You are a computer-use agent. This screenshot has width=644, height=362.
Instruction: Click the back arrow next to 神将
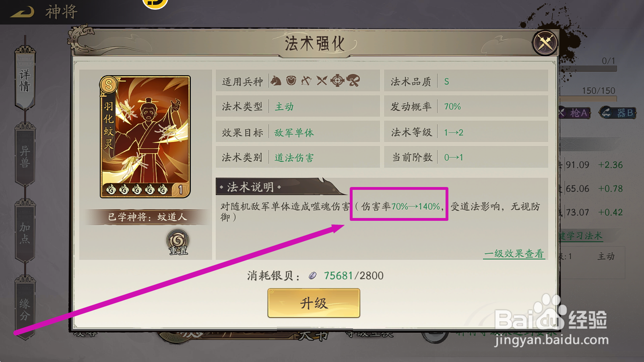point(22,12)
